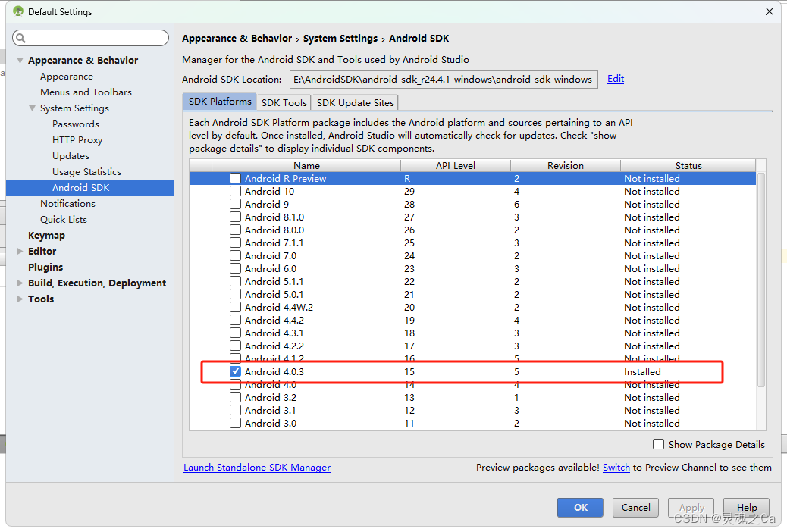Expand the Tools tree node

pos(20,299)
